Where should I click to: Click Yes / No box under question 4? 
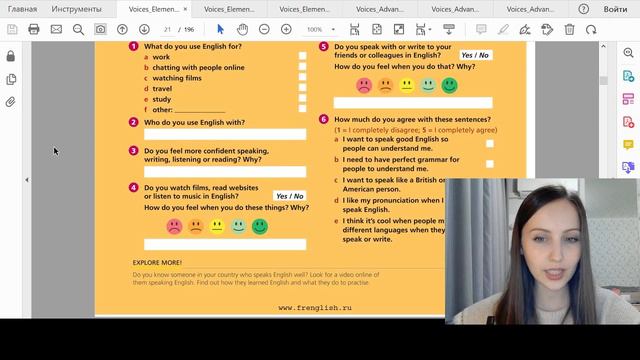pos(290,196)
